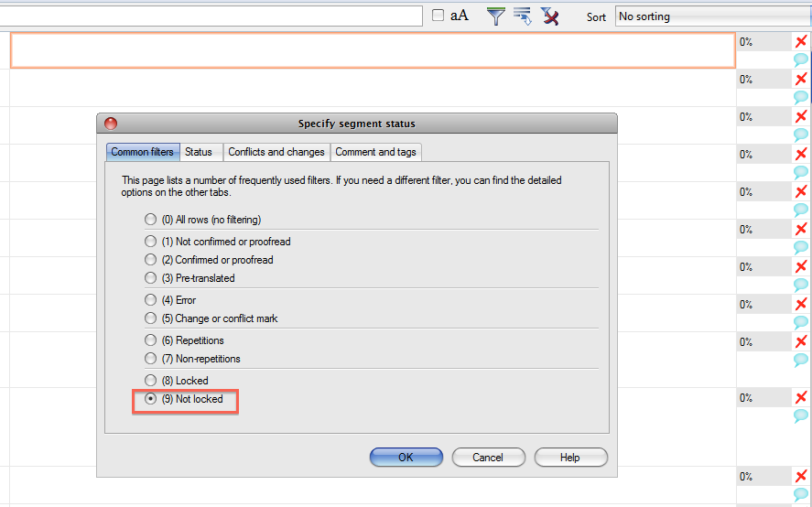Select the Repetitions radio button
The height and width of the screenshot is (507, 812).
150,340
